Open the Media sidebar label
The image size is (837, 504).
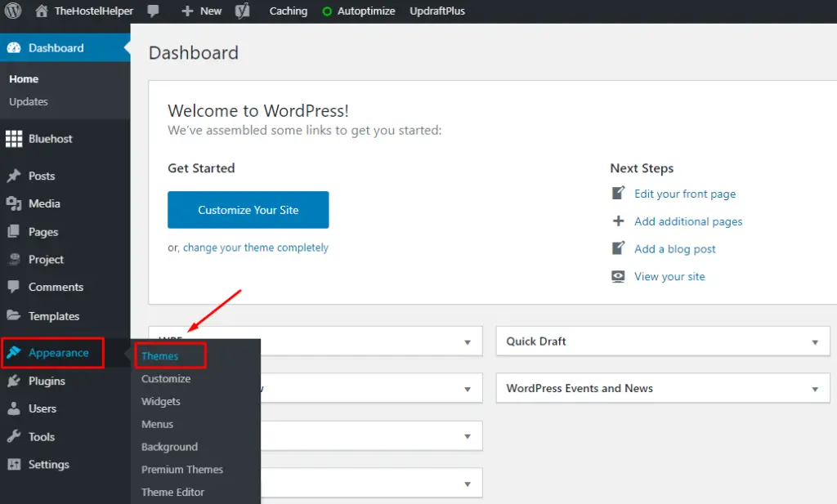coord(44,203)
